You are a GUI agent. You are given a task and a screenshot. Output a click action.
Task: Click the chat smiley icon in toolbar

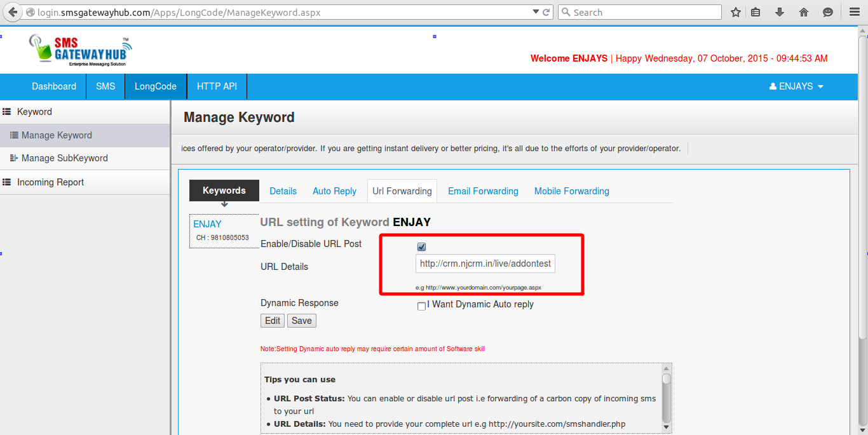click(x=828, y=12)
